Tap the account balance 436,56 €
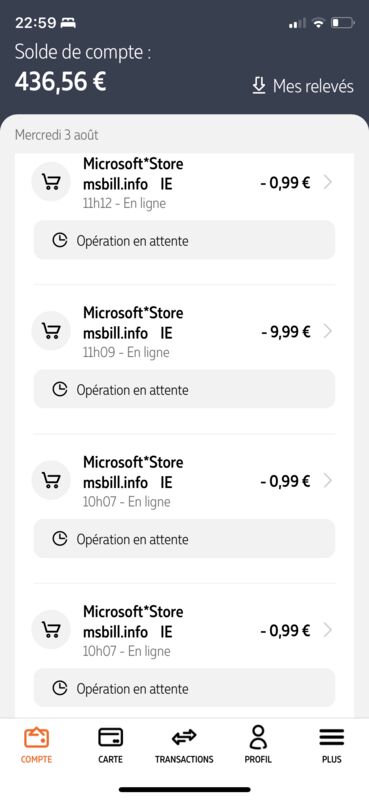This screenshot has height=800, width=369. (x=60, y=82)
